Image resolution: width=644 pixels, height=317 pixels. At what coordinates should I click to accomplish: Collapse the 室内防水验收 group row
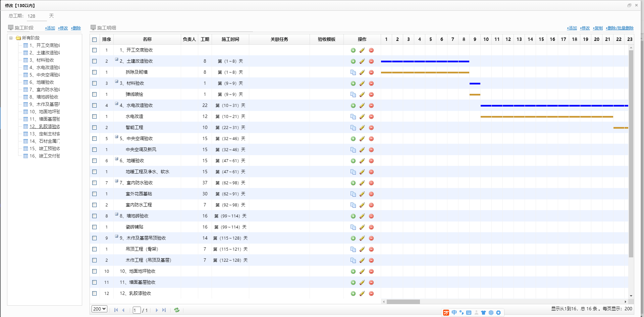(116, 181)
